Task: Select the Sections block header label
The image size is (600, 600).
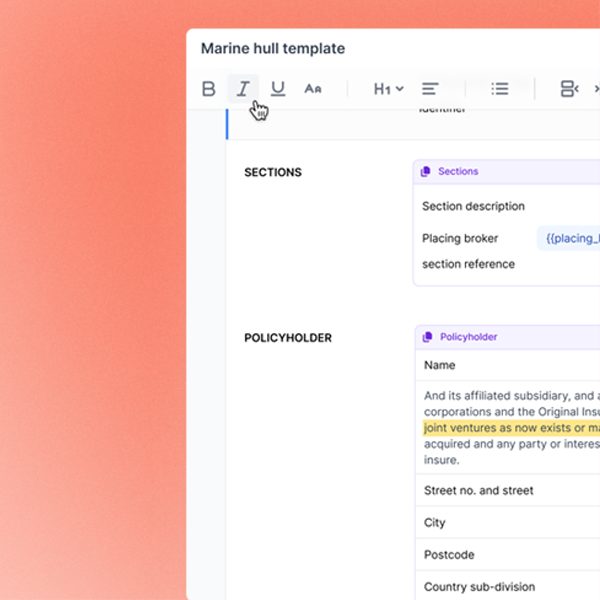Action: pyautogui.click(x=458, y=171)
